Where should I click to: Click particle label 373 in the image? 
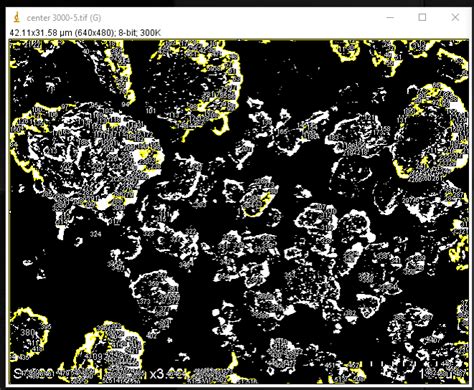pos(145,302)
